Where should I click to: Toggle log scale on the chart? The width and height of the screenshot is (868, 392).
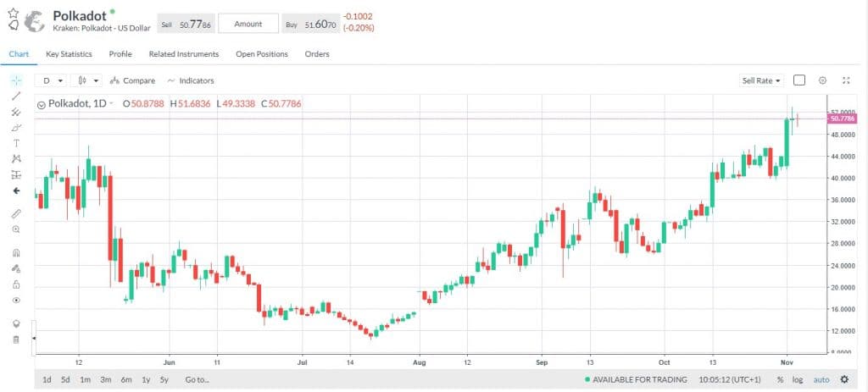pyautogui.click(x=797, y=380)
